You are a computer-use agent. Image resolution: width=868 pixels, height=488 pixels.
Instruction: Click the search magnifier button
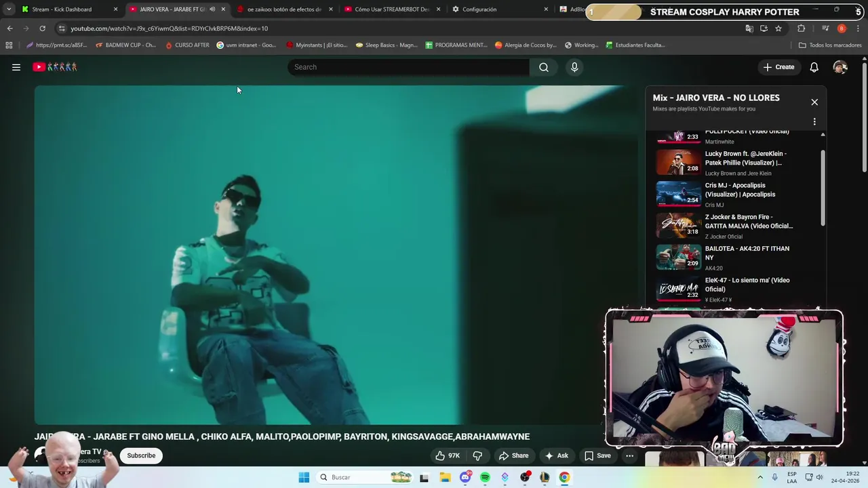point(544,67)
